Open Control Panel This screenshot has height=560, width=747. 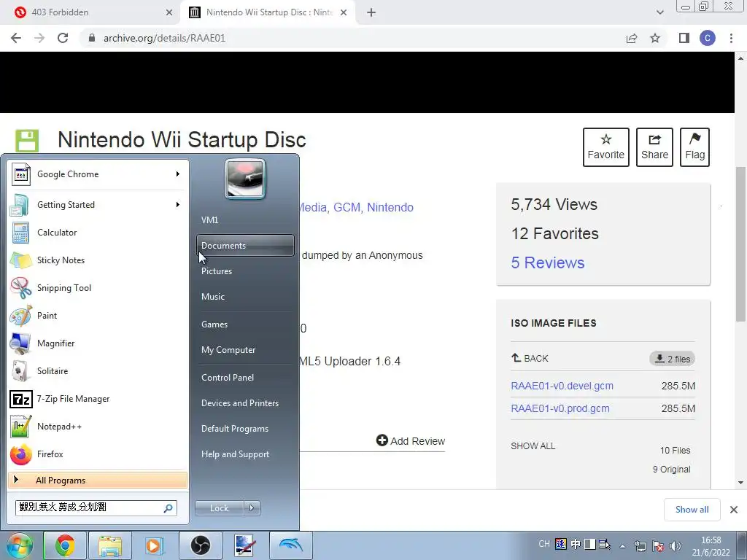[245, 377]
